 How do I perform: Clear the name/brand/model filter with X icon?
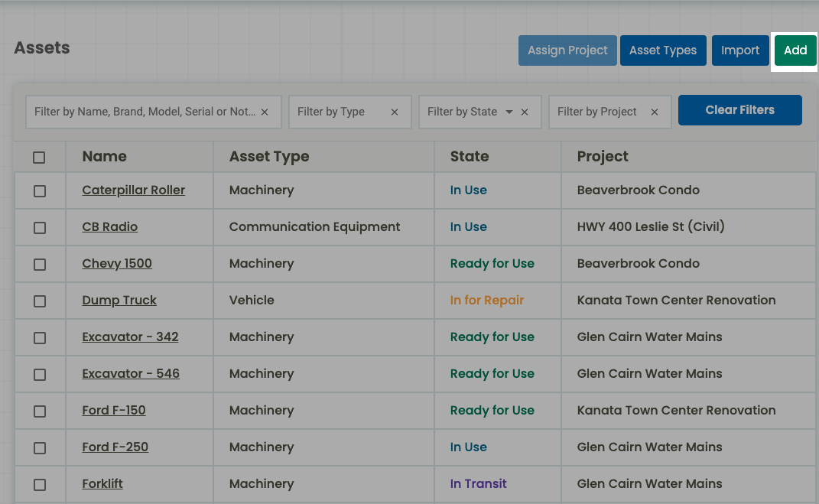[x=265, y=112]
